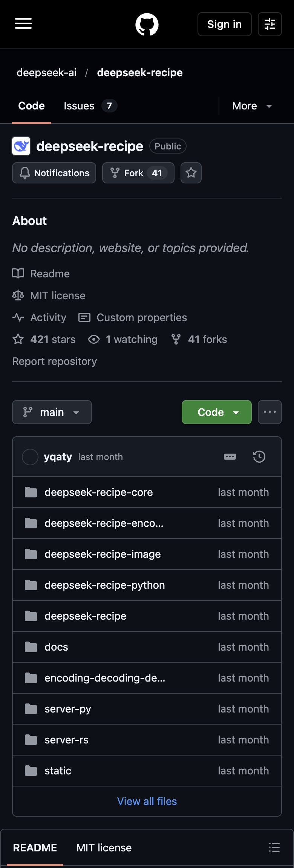This screenshot has width=294, height=868.
Task: Sign in to GitHub
Action: point(225,24)
